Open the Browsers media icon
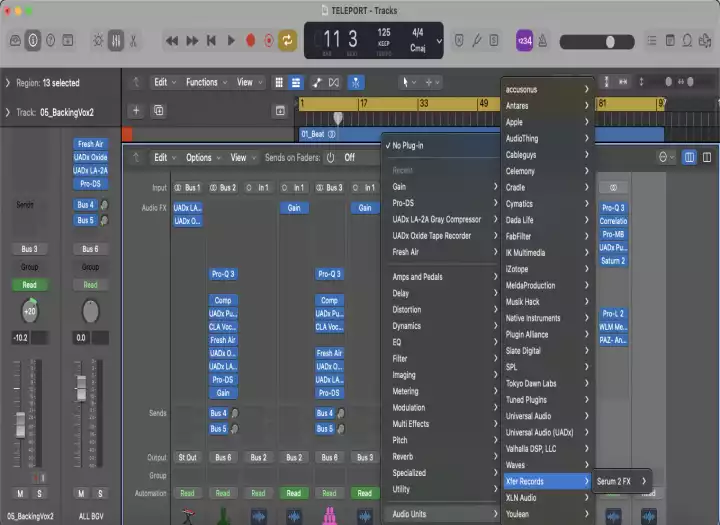Screen dimensions: 720x525 [x=705, y=41]
